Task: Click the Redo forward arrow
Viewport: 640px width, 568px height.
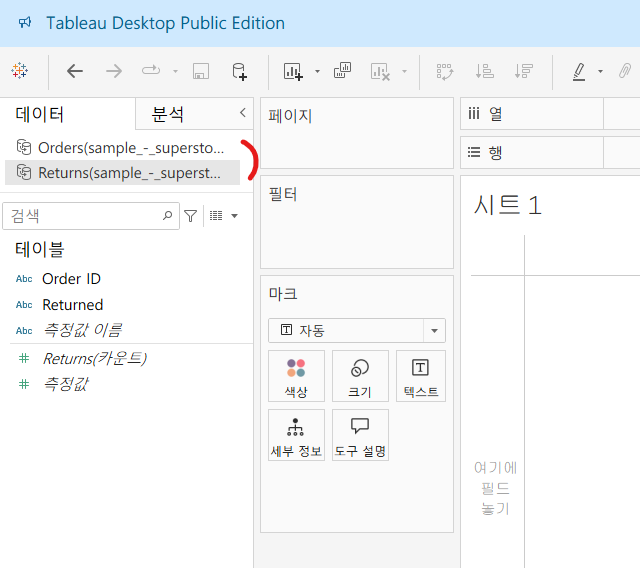Action: (114, 71)
